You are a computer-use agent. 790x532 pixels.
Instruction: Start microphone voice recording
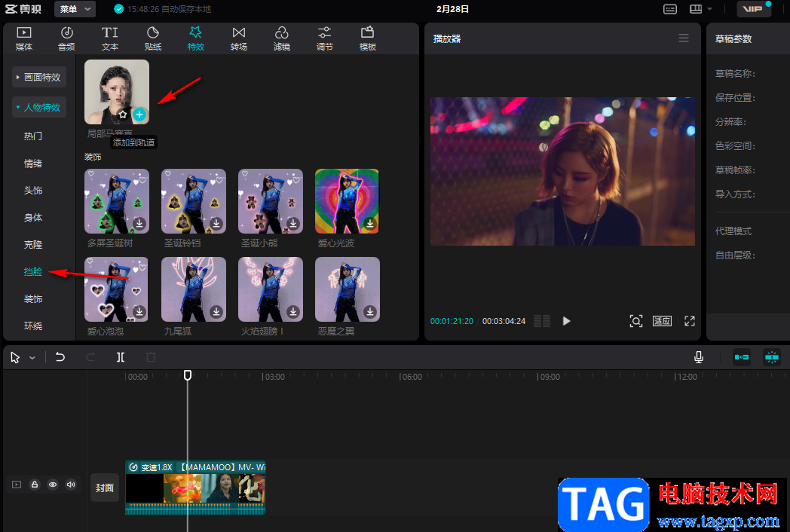coord(699,357)
